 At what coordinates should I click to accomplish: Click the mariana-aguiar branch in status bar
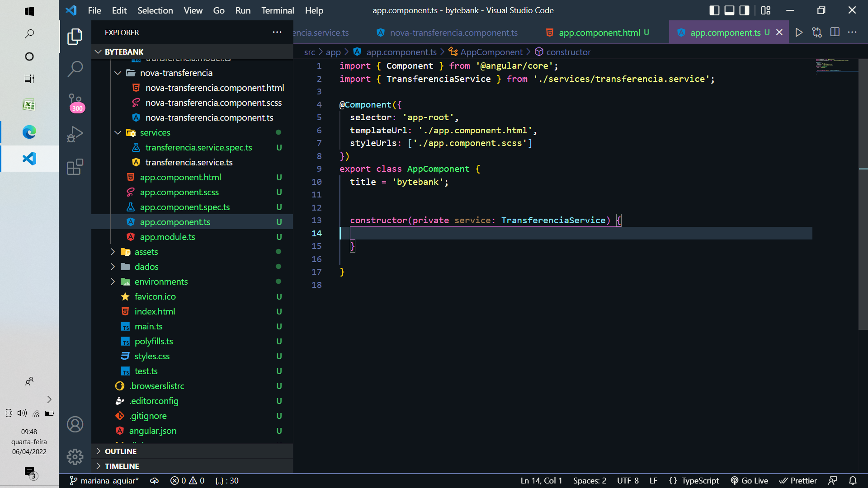coord(104,481)
